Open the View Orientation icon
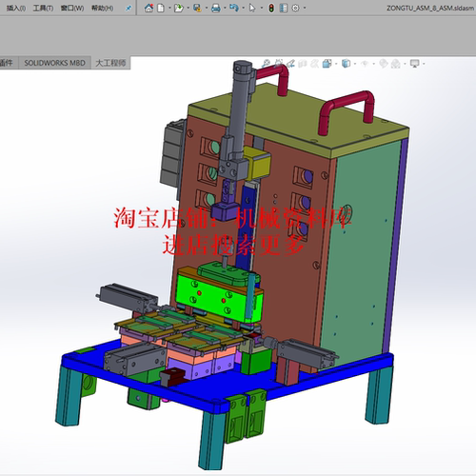476x476 pixels. pos(327,64)
